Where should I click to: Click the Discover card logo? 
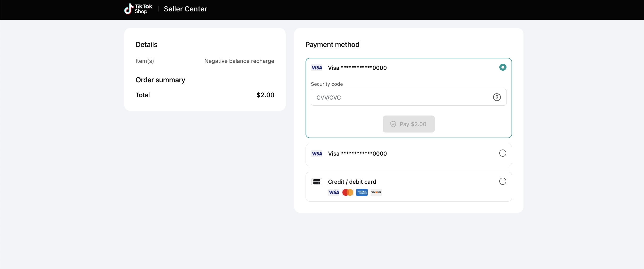pyautogui.click(x=376, y=193)
